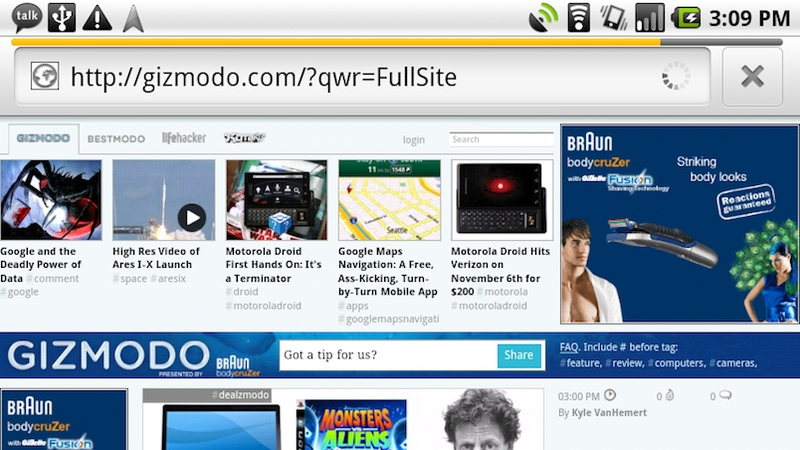Open the Motorola Droid hands-on thumbnail
The image size is (800, 450).
click(x=277, y=199)
